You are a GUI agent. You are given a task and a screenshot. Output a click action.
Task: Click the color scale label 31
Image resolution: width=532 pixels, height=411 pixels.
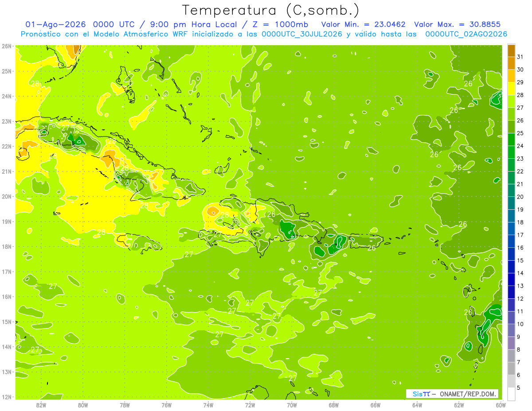pyautogui.click(x=520, y=57)
